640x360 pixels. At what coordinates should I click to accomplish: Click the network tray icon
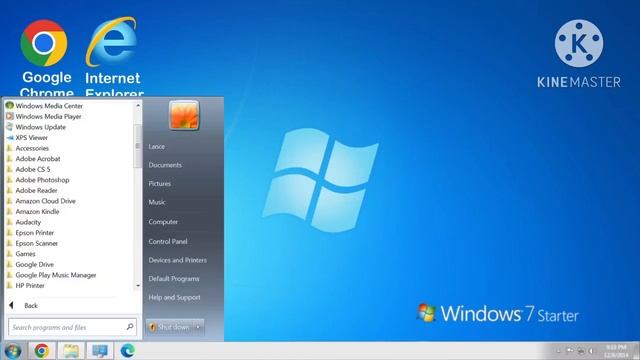(580, 351)
